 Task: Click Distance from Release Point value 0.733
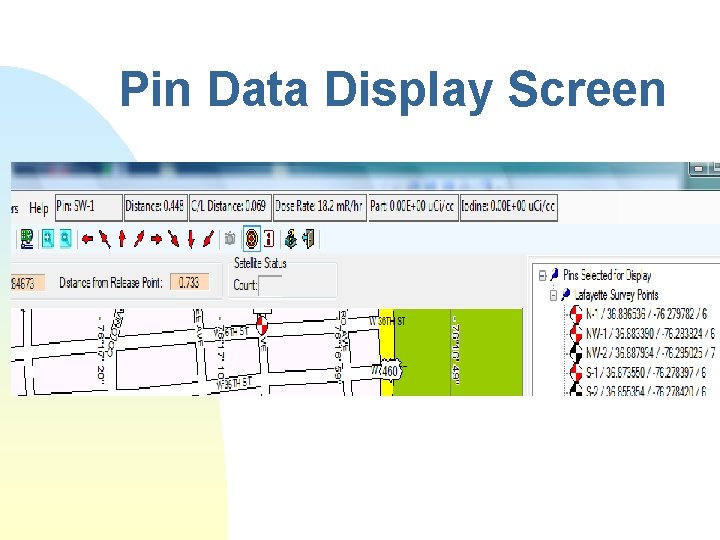[189, 282]
